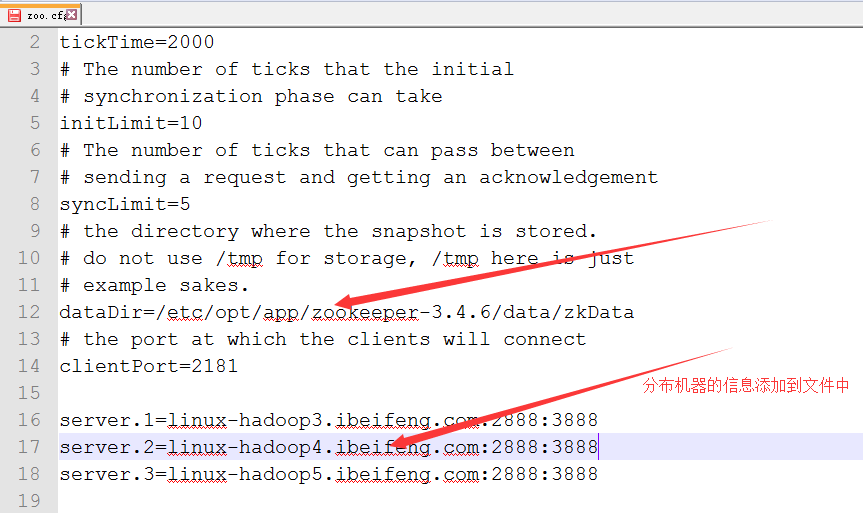Click the server.3 linux-hadoop5 entry
863x513 pixels.
(x=329, y=474)
